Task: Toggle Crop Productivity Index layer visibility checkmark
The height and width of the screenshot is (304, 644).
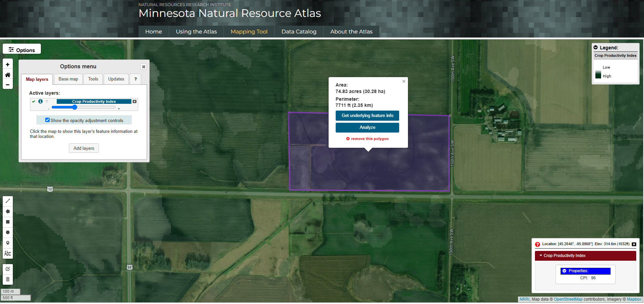Action: point(34,101)
